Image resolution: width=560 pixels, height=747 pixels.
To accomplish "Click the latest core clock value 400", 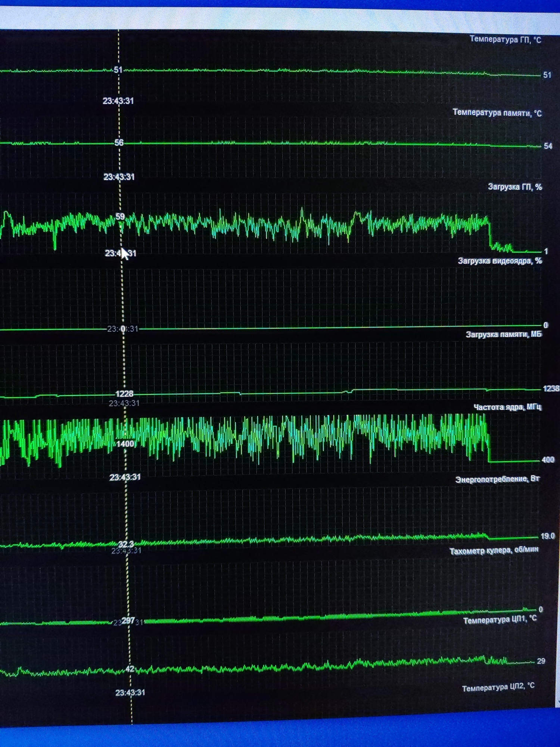I will coord(548,460).
